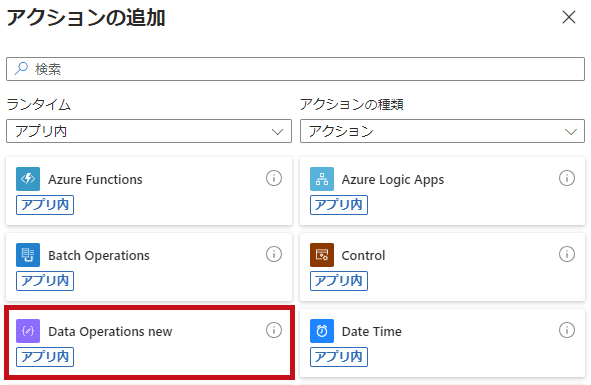Viewport: 591px width, 385px height.
Task: Show info for Control connector
Action: tap(567, 254)
